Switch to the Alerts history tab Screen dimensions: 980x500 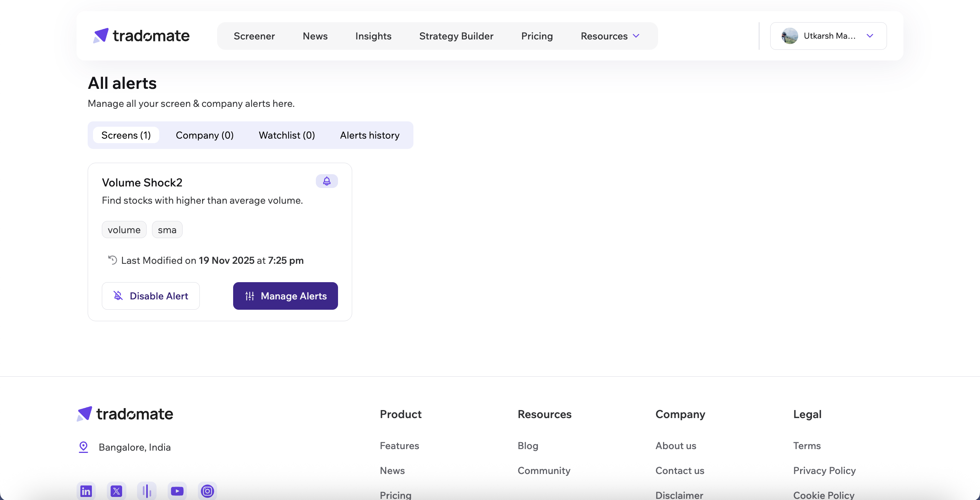tap(369, 135)
